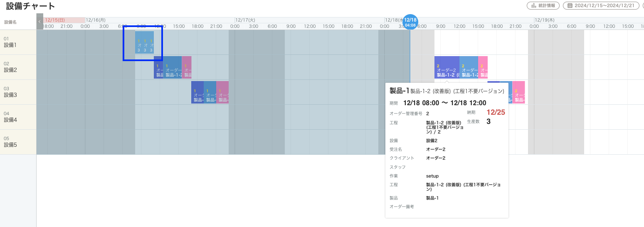Select order 1 dark blue bar in 設備3 row
The width and height of the screenshot is (644, 227).
(197, 92)
